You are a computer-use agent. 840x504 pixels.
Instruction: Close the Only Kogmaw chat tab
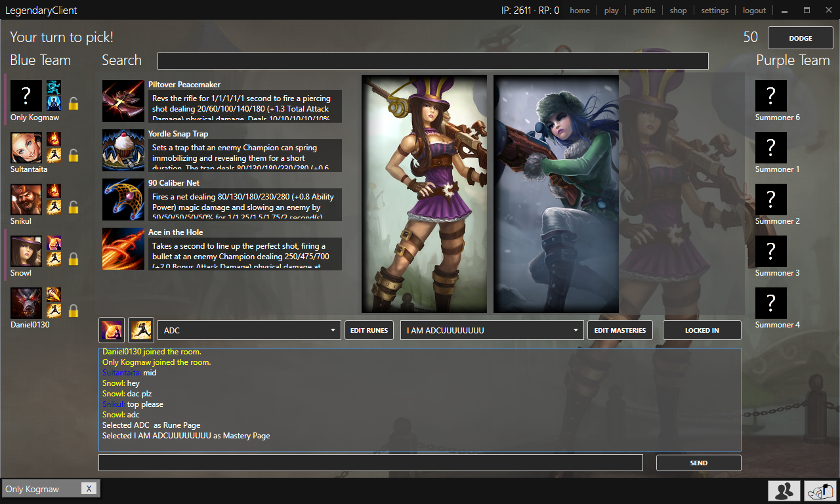[x=89, y=488]
